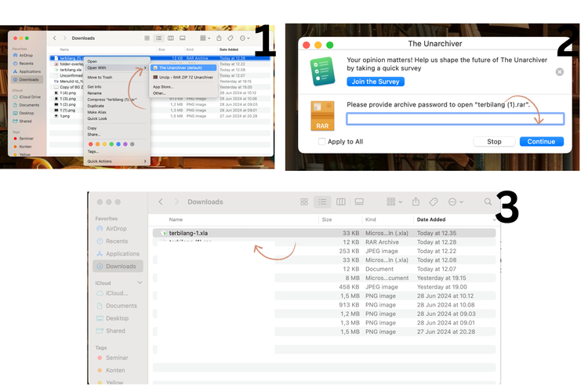Enable the Apply to All checkbox

pyautogui.click(x=322, y=142)
